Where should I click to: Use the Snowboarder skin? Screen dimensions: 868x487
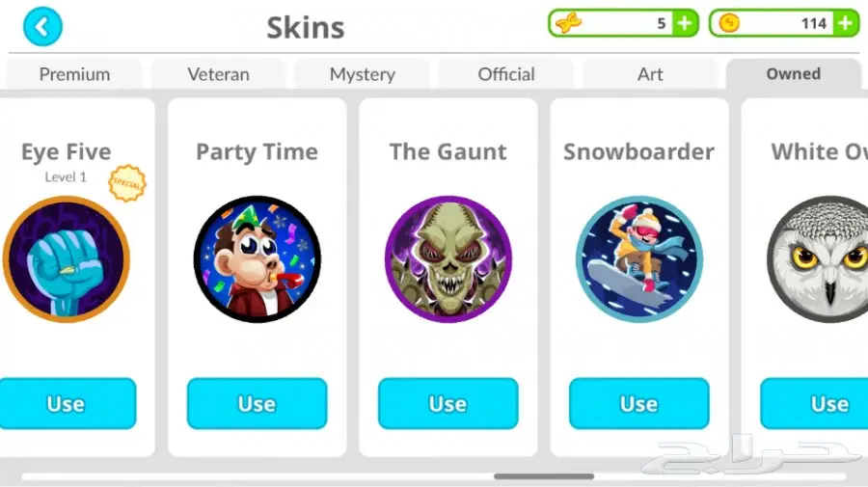[x=638, y=403]
